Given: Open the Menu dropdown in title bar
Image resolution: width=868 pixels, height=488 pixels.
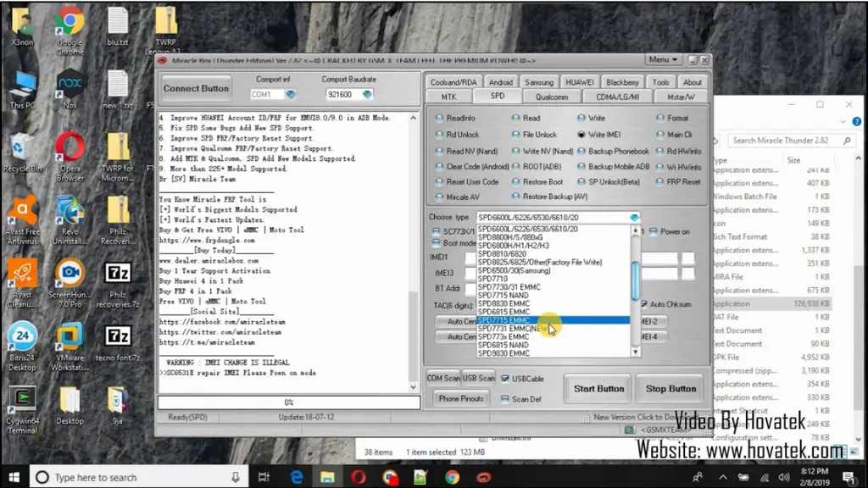Looking at the screenshot, I should pos(663,60).
